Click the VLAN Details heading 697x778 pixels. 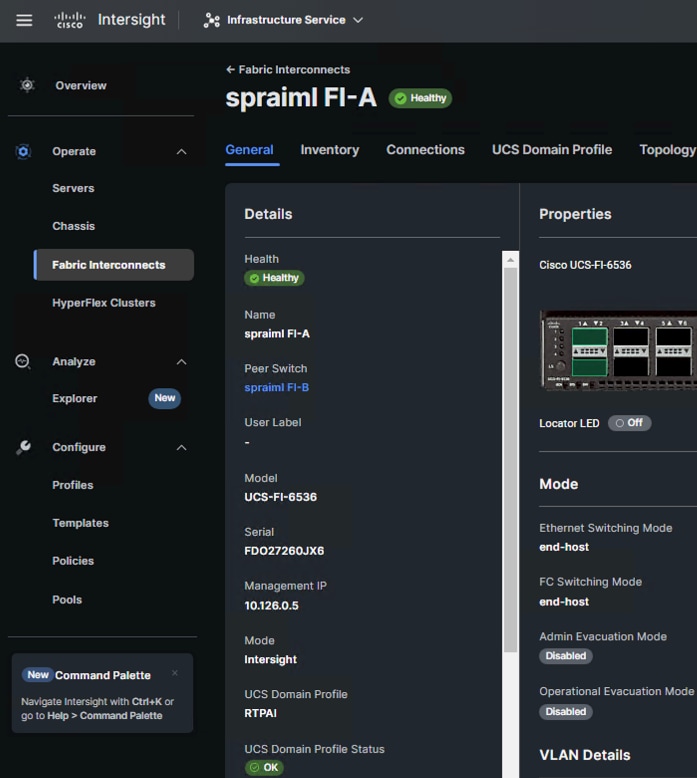click(584, 755)
